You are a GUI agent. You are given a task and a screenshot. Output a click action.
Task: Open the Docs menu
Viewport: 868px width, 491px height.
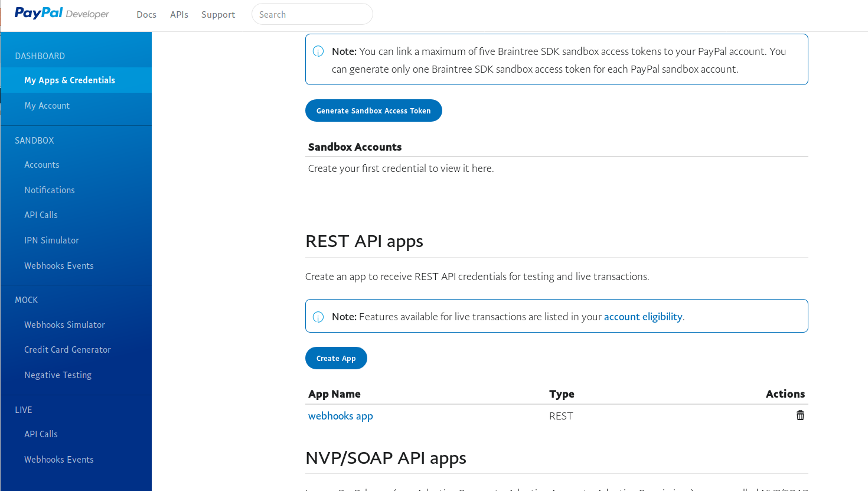click(146, 14)
